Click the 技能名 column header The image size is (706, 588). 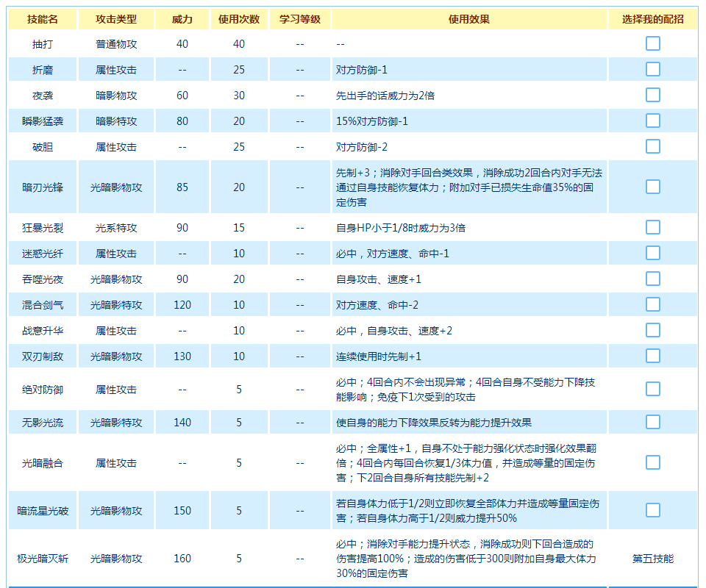43,19
